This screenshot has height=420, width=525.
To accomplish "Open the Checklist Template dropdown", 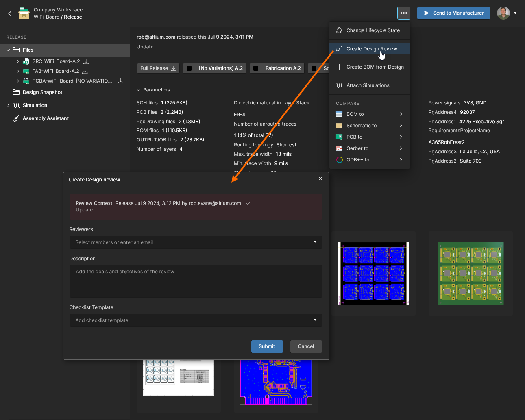I will click(196, 320).
